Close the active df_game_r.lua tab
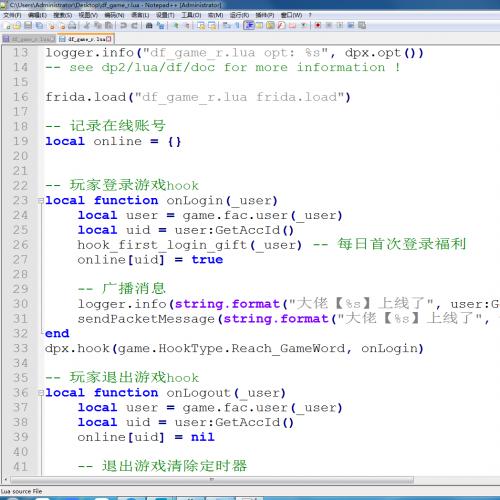The image size is (500, 500). click(x=109, y=39)
